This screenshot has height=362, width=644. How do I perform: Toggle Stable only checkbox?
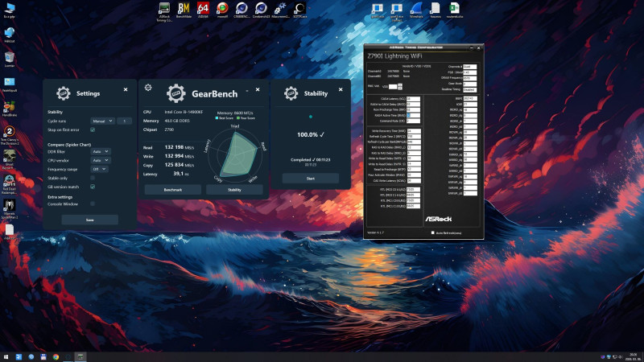pyautogui.click(x=93, y=178)
